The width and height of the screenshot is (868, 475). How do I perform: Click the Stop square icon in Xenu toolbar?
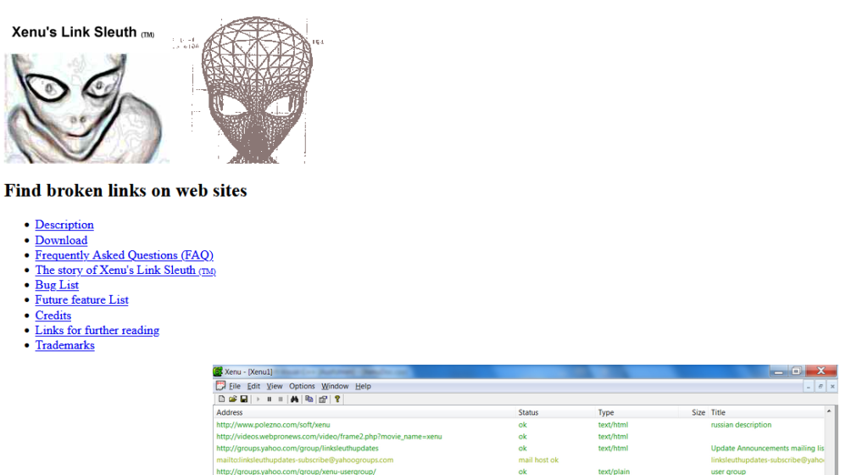click(x=281, y=400)
